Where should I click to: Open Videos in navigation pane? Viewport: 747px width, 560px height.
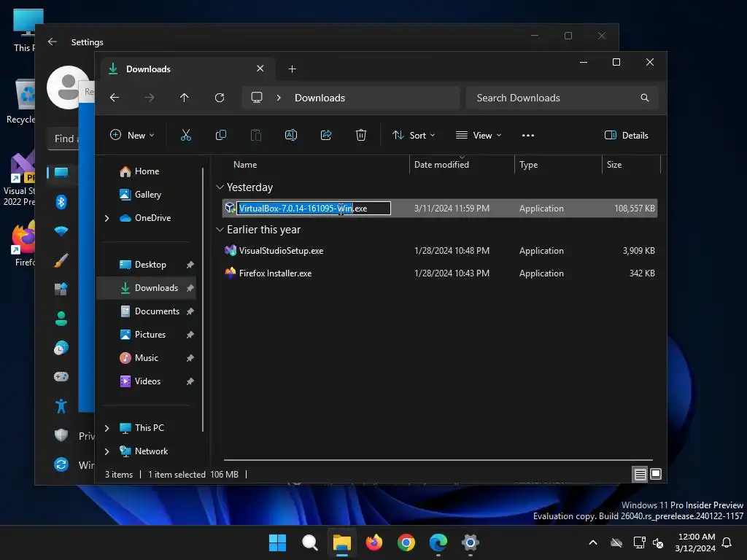(146, 381)
